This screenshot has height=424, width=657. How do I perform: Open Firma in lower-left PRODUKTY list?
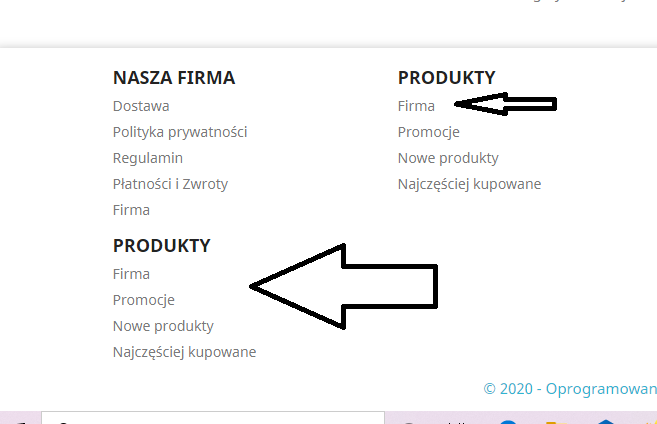[x=131, y=274]
